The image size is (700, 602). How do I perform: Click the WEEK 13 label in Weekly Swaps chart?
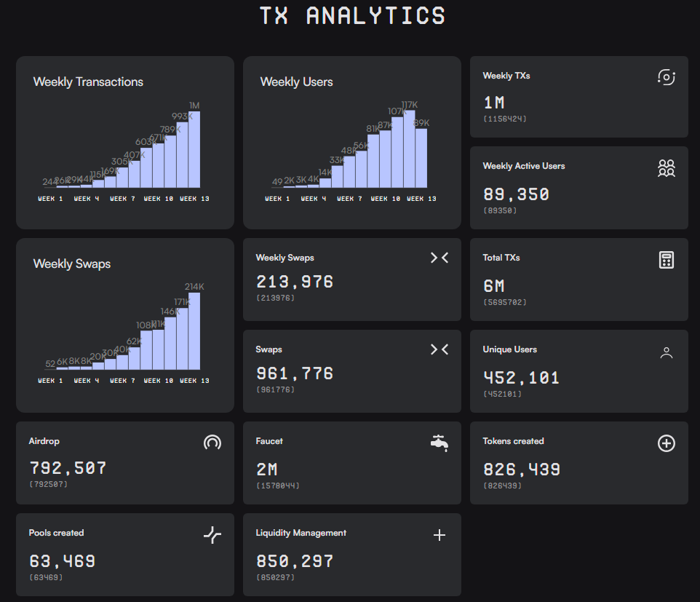coord(196,380)
